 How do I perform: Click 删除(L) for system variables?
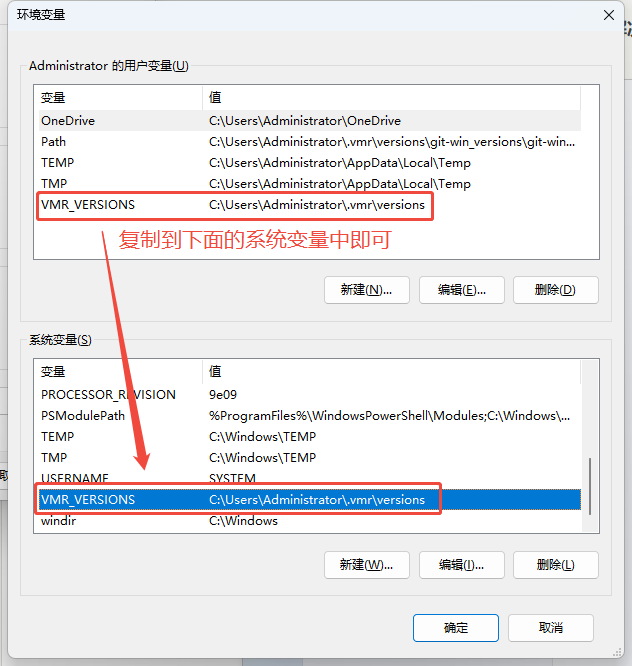pyautogui.click(x=556, y=565)
